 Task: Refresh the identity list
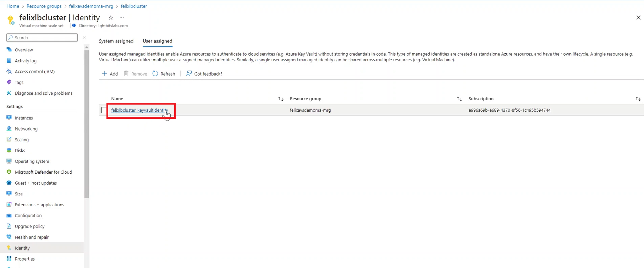tap(164, 74)
